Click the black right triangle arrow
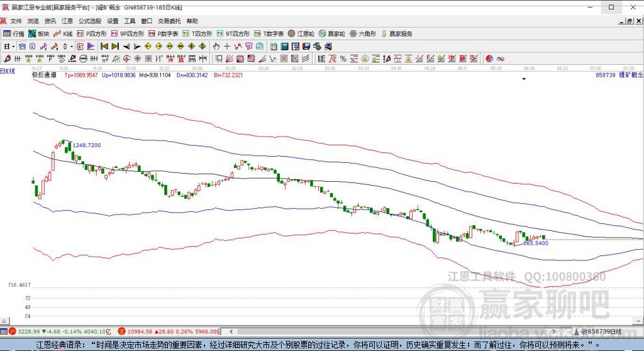The width and height of the screenshot is (644, 351). tap(137, 47)
